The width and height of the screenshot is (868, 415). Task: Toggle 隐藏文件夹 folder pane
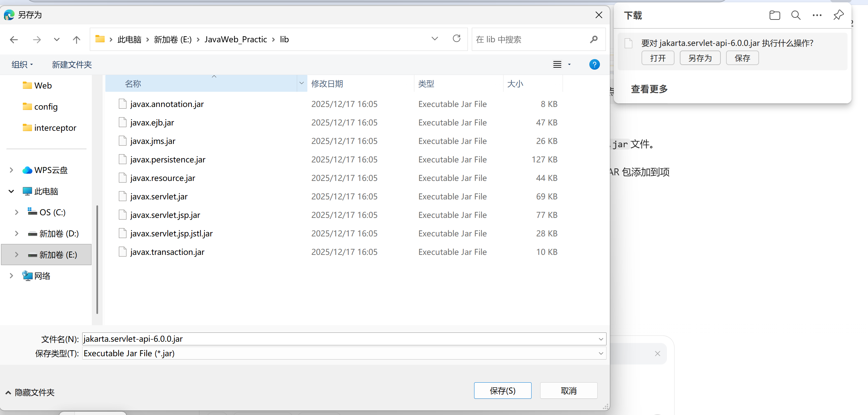(30, 393)
